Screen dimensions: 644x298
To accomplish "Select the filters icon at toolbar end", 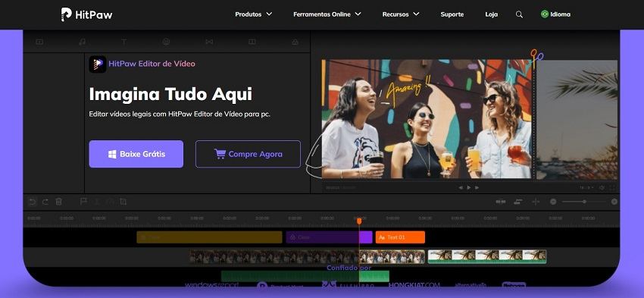I will tap(295, 42).
